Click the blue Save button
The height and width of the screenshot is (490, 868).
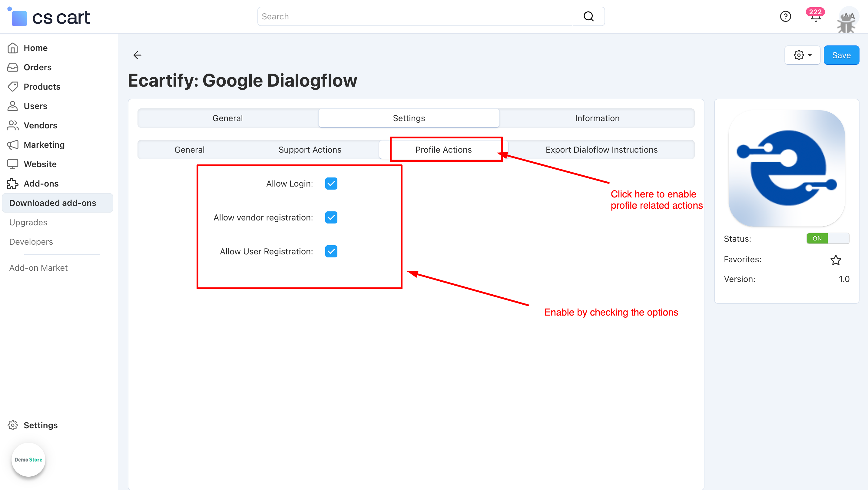tap(841, 55)
